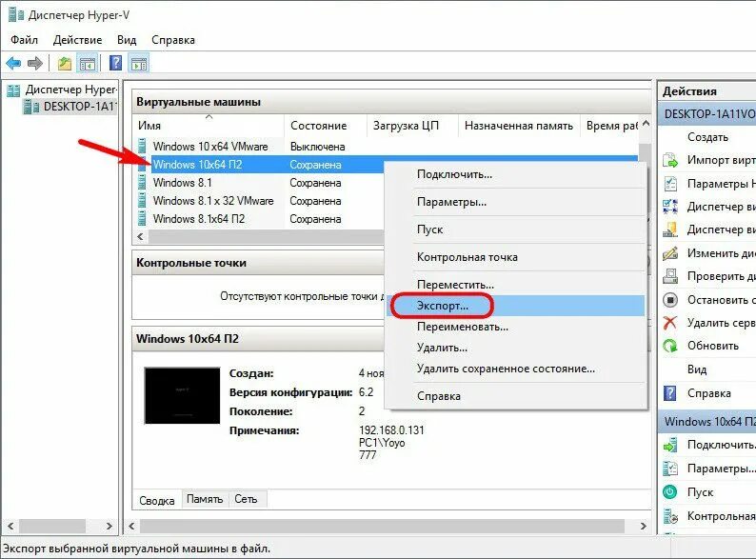Switch to the Память tab
The image size is (756, 559).
pyautogui.click(x=205, y=499)
